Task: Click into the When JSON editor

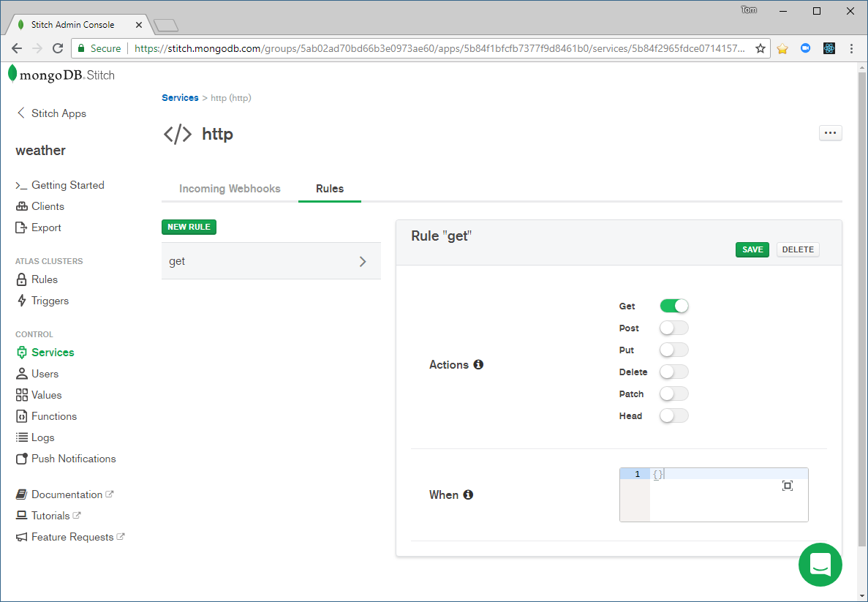Action: point(714,494)
